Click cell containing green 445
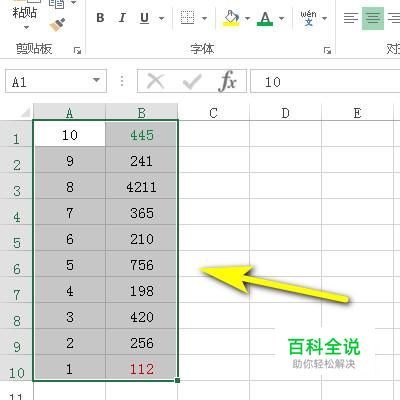400x400 pixels. (142, 134)
